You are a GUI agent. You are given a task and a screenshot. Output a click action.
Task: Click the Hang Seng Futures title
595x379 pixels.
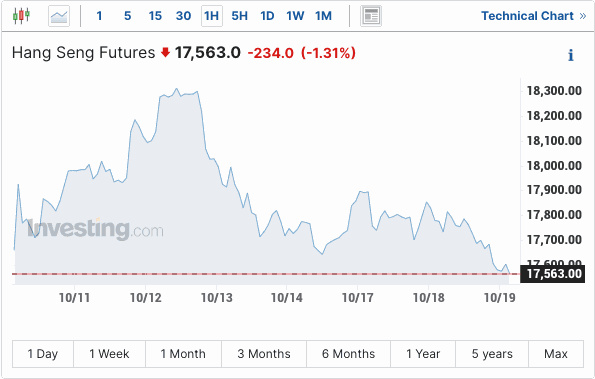click(83, 53)
